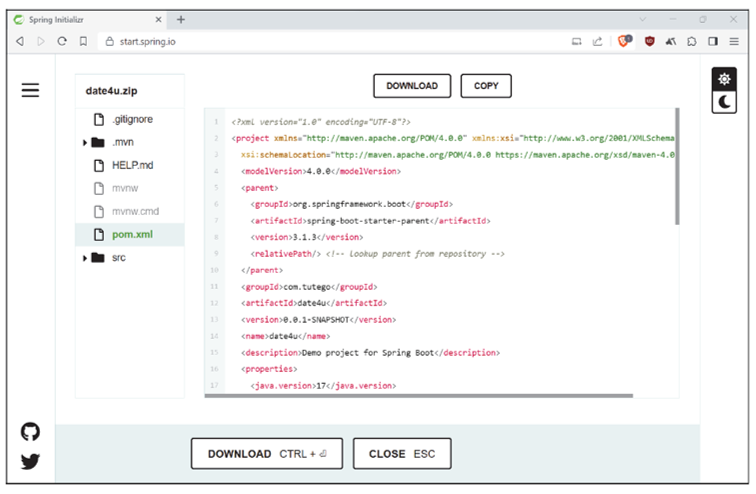Open the tab search dropdown chevron
Viewport: 756px width, 494px height.
[643, 19]
